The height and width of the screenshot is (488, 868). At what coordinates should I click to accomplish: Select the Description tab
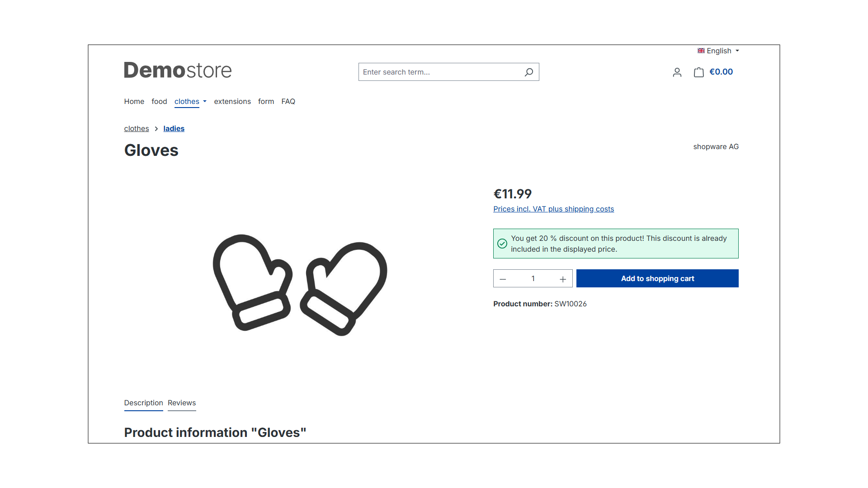click(144, 403)
